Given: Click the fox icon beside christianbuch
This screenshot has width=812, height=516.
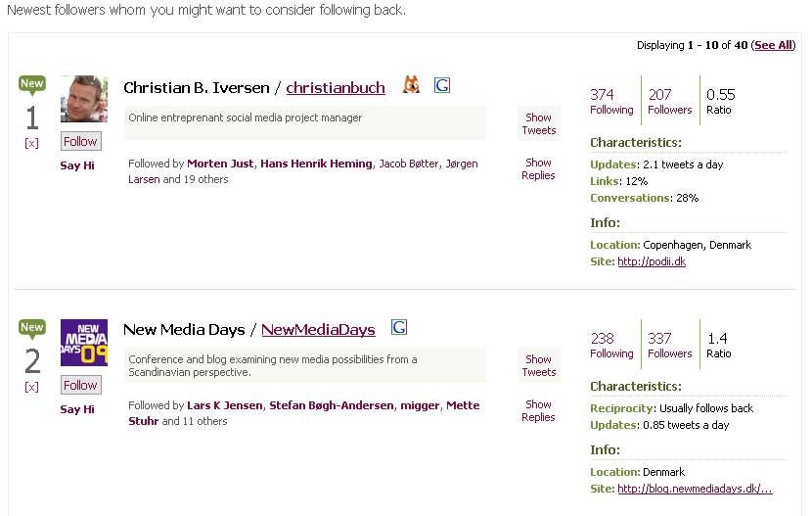Looking at the screenshot, I should click(x=411, y=84).
